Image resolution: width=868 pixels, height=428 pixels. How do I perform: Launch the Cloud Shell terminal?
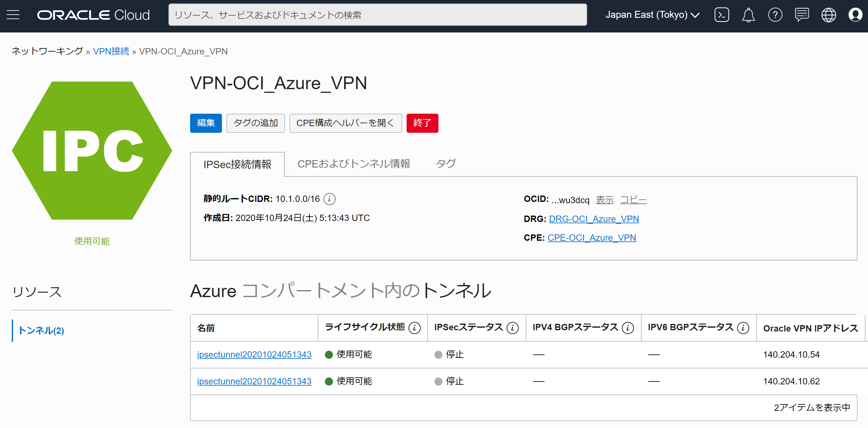coord(722,15)
